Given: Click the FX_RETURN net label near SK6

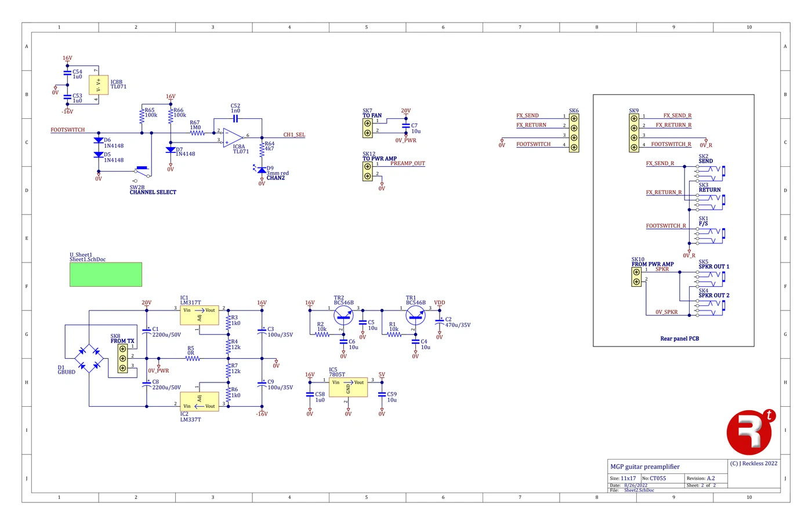Looking at the screenshot, I should pos(531,125).
